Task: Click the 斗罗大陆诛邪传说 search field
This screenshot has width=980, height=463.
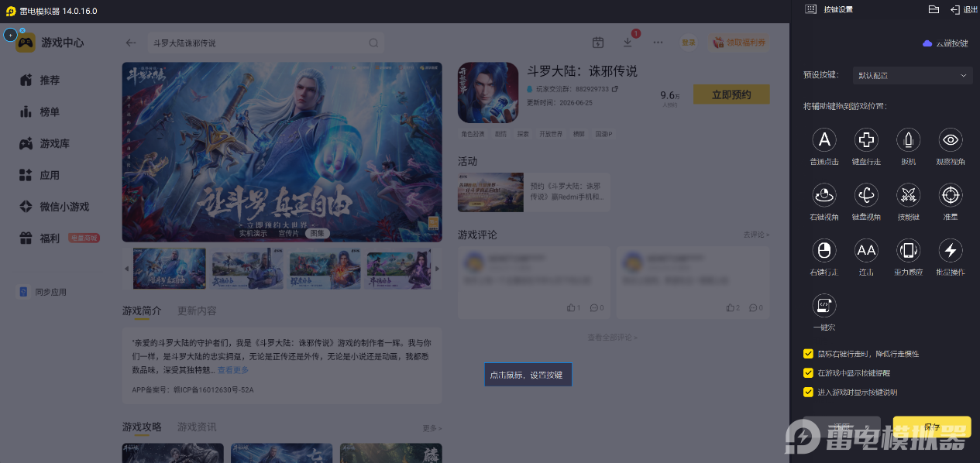Action: coord(264,43)
